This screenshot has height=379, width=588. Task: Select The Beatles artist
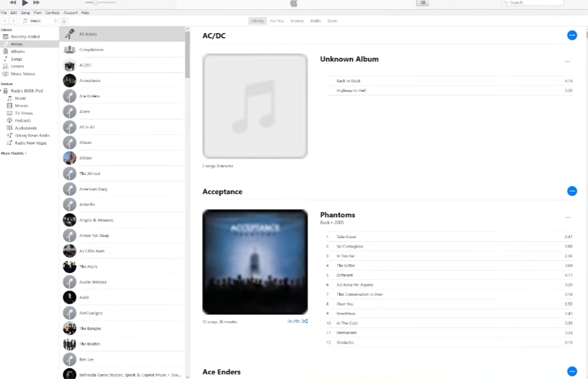coord(122,343)
